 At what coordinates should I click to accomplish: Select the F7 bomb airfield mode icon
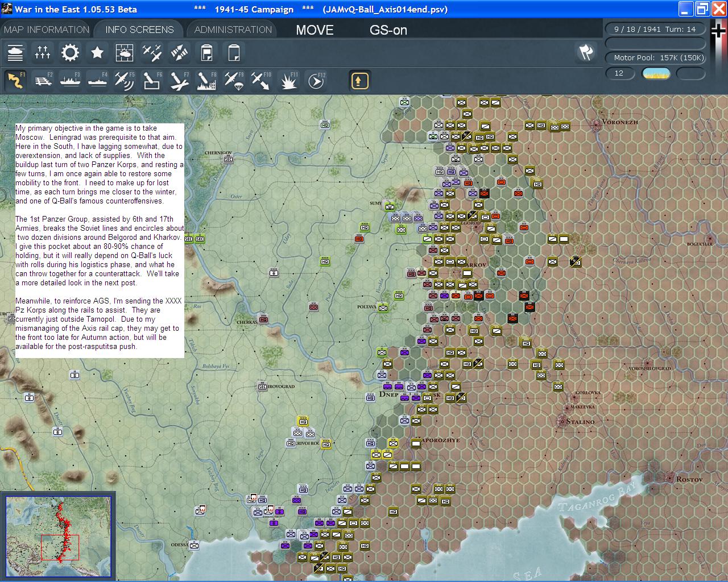point(179,81)
